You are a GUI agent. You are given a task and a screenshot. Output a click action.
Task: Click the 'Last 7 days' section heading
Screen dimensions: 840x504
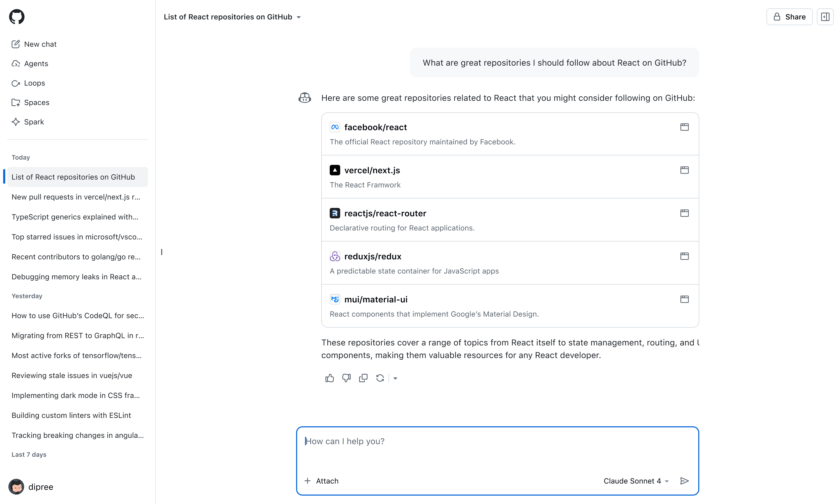[29, 454]
